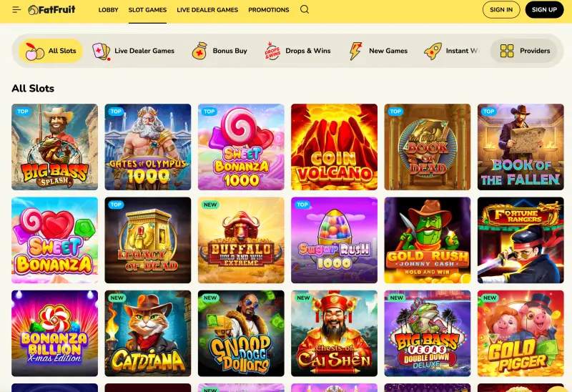
Task: Go to the Lobby menu item
Action: (109, 10)
